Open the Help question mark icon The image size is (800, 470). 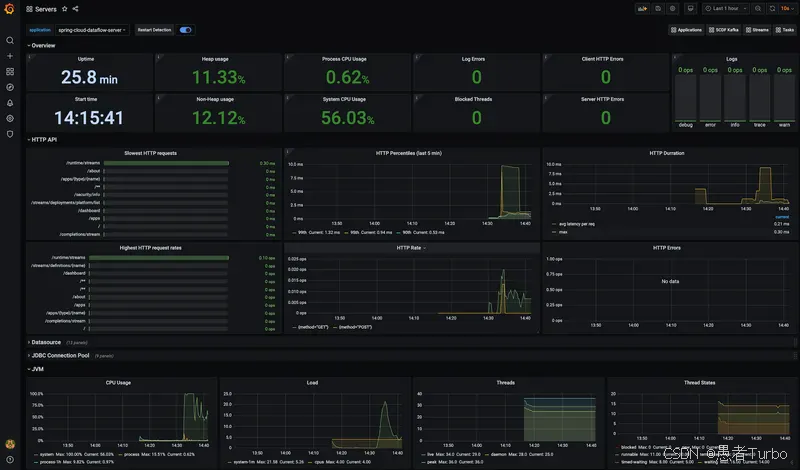tap(10, 460)
